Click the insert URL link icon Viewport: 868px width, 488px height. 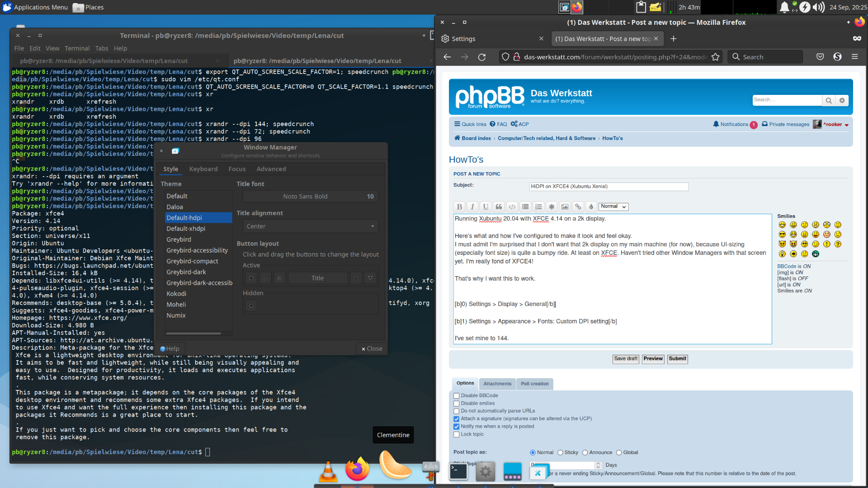point(578,206)
